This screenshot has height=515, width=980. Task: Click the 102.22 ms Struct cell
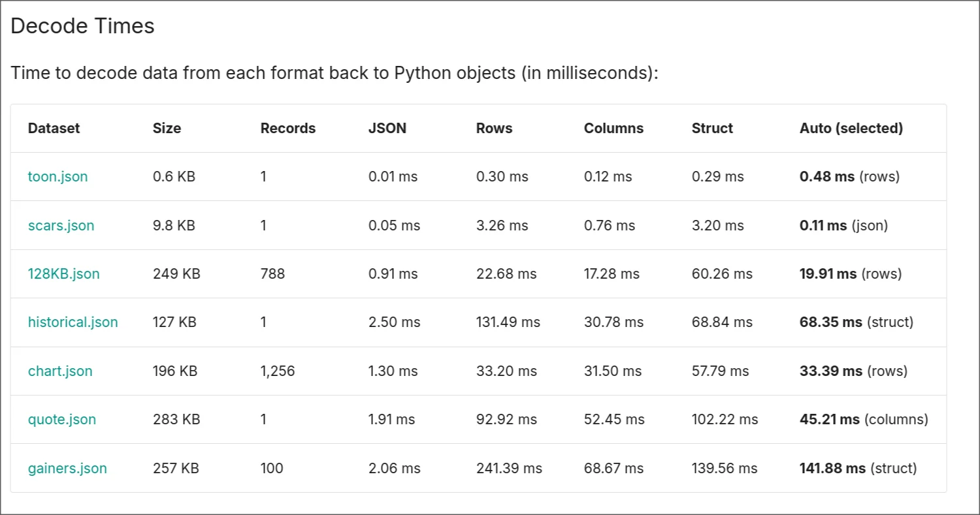pyautogui.click(x=725, y=420)
